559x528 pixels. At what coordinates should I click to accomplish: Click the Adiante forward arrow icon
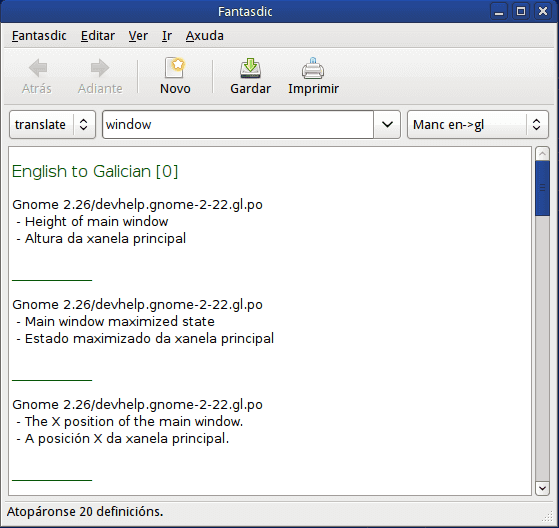click(99, 68)
